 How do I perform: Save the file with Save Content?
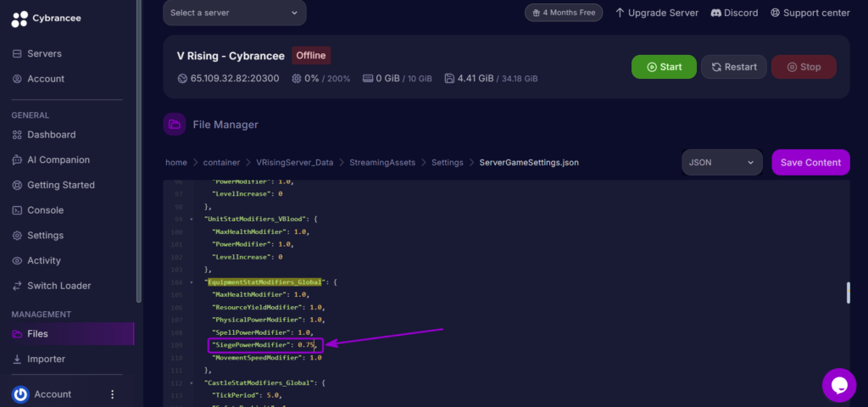[811, 162]
